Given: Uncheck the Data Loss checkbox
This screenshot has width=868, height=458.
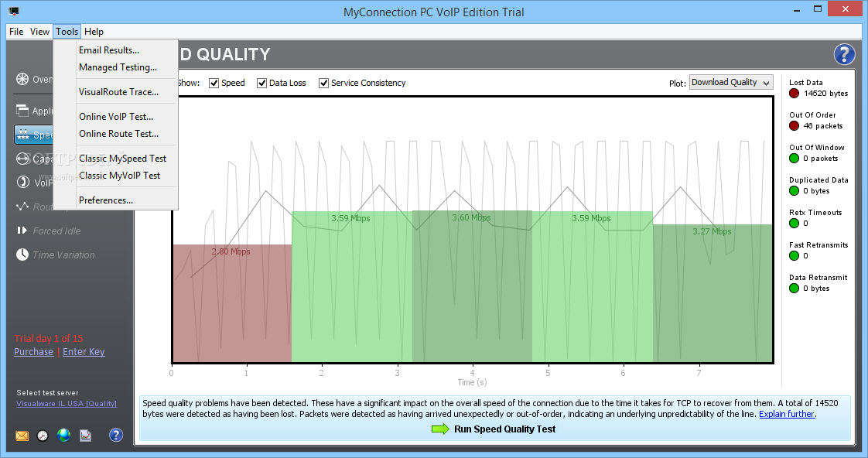Looking at the screenshot, I should click(261, 83).
